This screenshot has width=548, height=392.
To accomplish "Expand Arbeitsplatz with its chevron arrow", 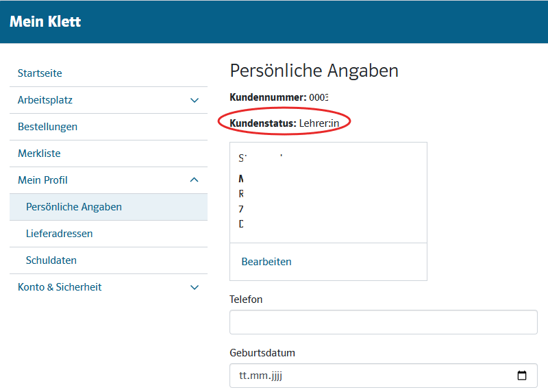I will click(x=195, y=100).
